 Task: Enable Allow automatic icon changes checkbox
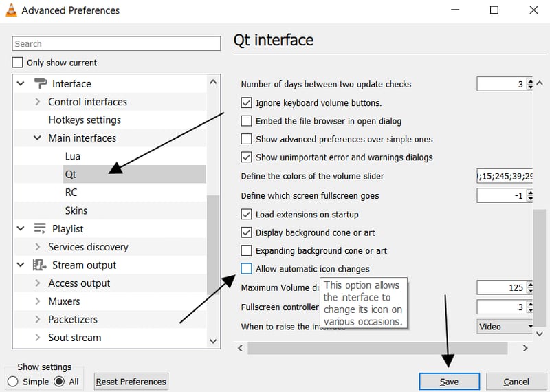(x=246, y=269)
